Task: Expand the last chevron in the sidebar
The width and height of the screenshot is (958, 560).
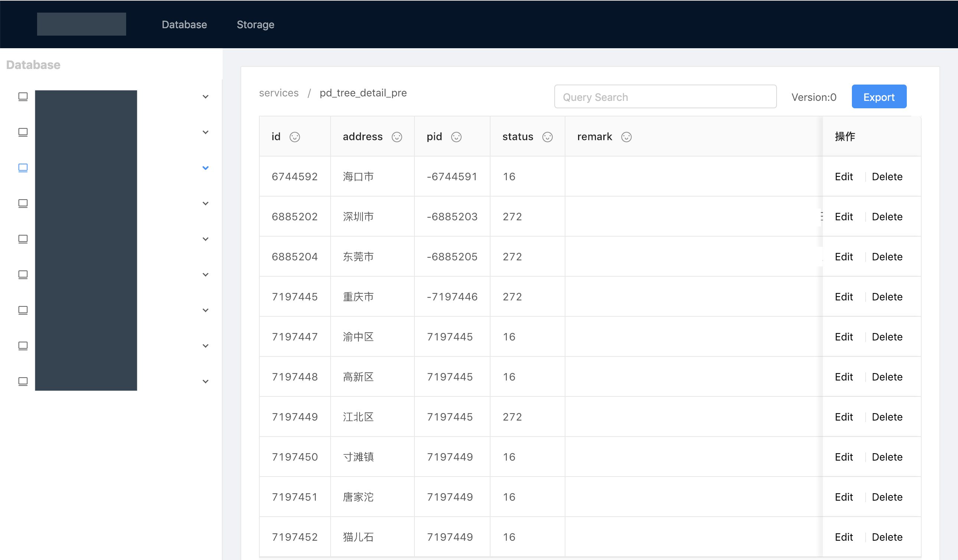Action: (x=206, y=381)
